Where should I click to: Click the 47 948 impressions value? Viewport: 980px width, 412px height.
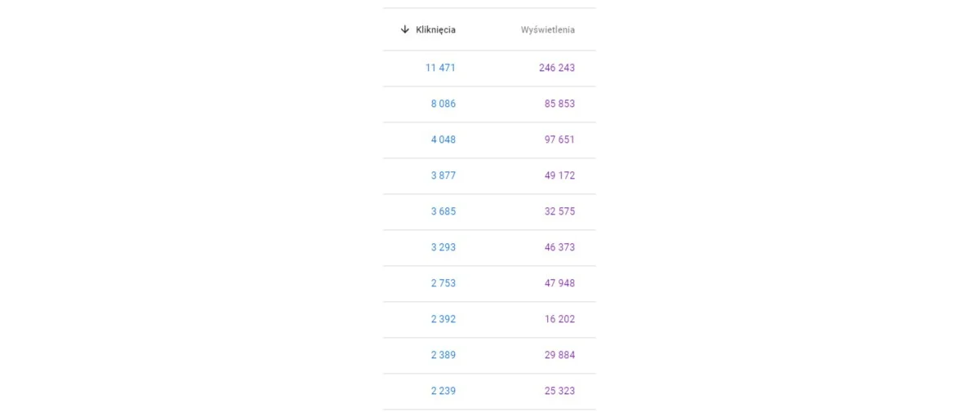point(559,283)
